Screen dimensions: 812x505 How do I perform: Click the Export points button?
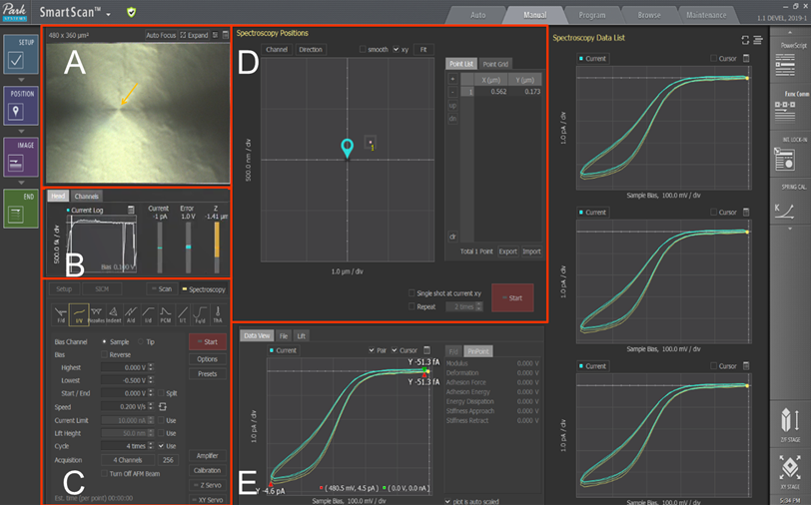pyautogui.click(x=507, y=252)
